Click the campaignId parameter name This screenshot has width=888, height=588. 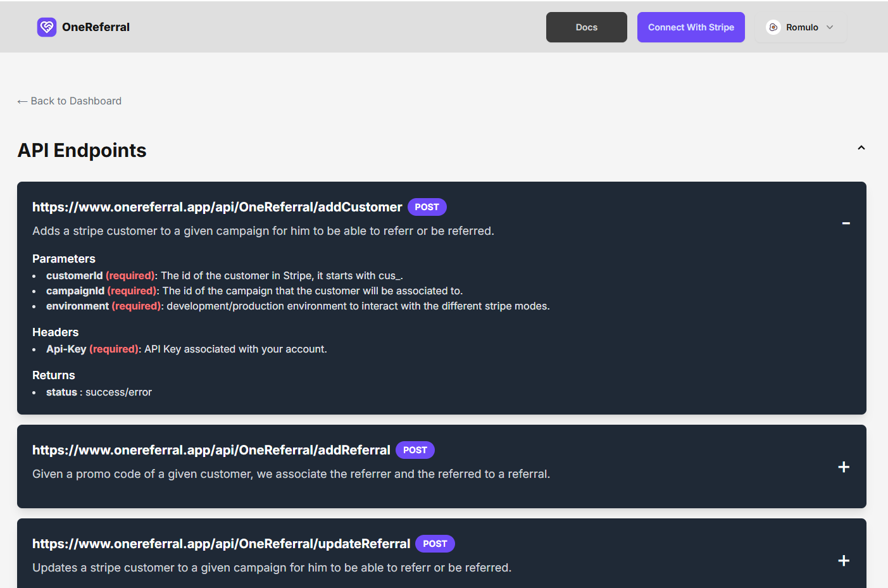coord(75,291)
